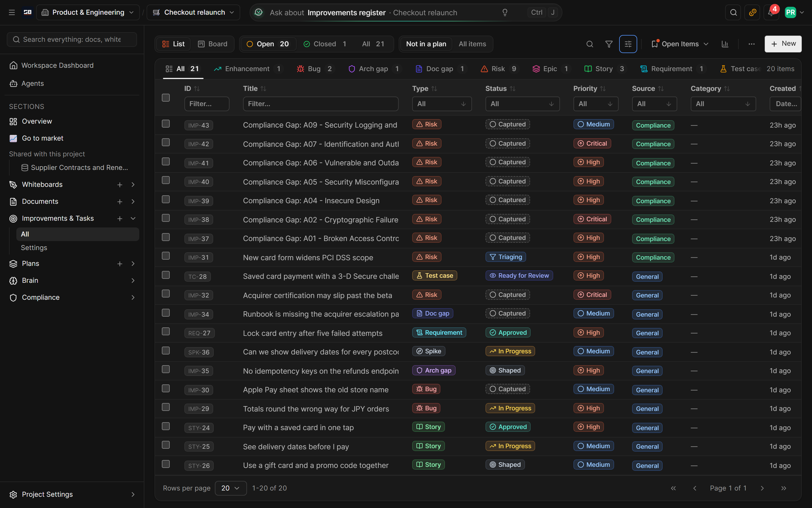The height and width of the screenshot is (508, 812).
Task: Open the chart view icon
Action: click(725, 44)
